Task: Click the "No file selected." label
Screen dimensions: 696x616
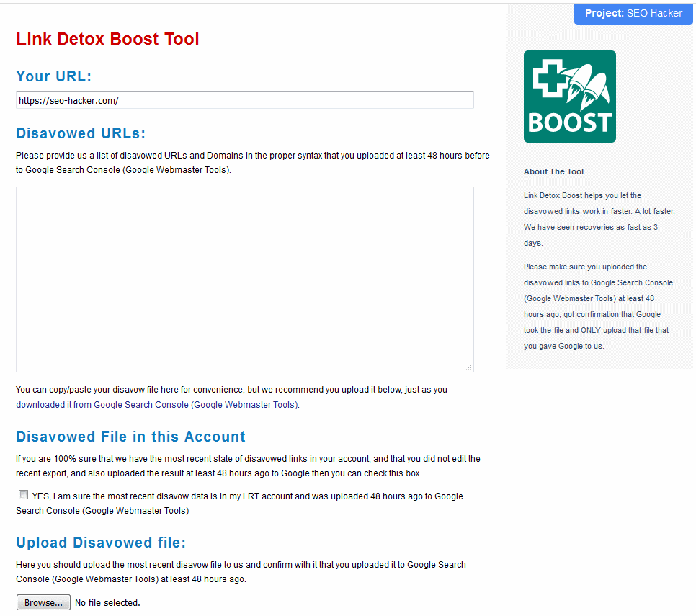Action: pos(107,603)
